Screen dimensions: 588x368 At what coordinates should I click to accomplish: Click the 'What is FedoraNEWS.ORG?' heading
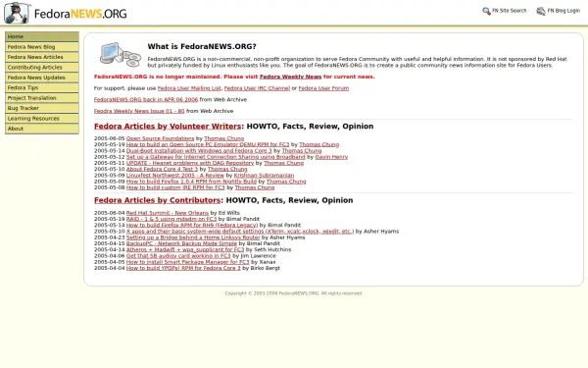point(202,46)
